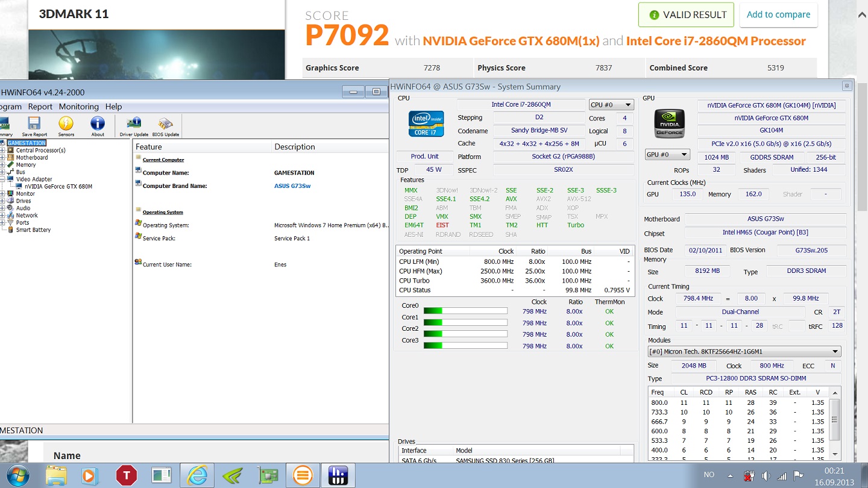
Task: Click the memory timings table scroll-down arrow
Action: 835,454
